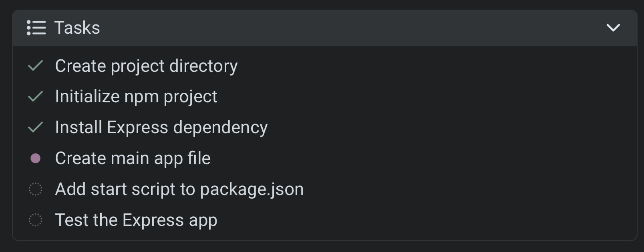Collapse the Tasks panel with the chevron
Screen dimensions: 644x252
pos(613,28)
